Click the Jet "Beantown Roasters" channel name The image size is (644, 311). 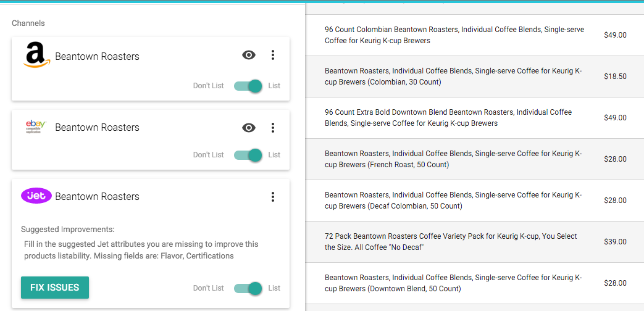click(98, 196)
